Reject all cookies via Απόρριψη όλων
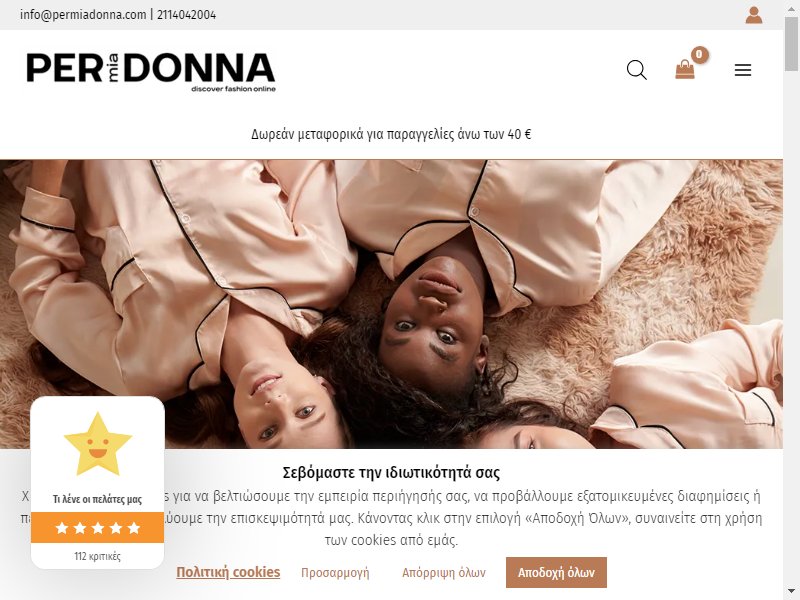Viewport: 800px width, 600px height. [444, 572]
